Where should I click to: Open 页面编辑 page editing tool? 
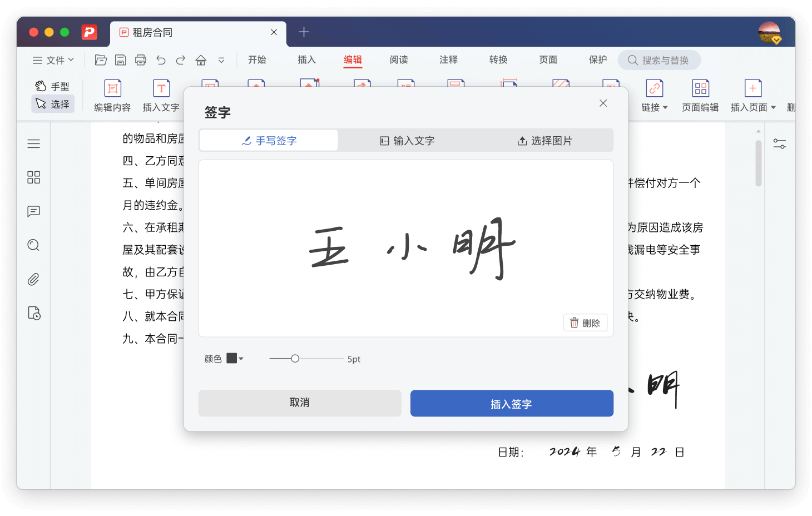[x=700, y=96]
